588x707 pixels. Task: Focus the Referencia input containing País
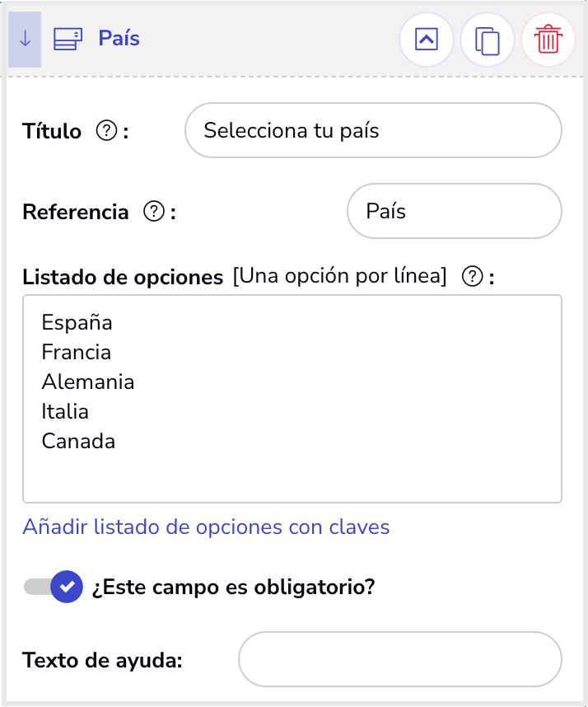[455, 211]
